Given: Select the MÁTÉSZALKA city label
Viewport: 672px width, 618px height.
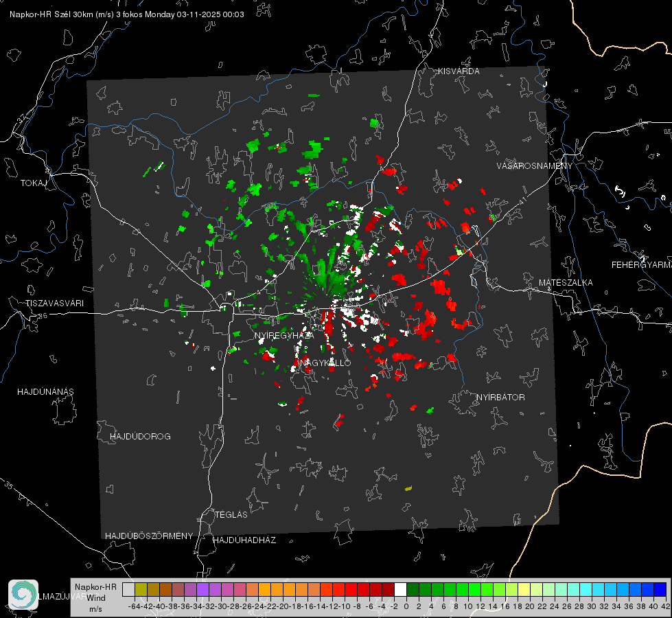Looking at the screenshot, I should [566, 283].
